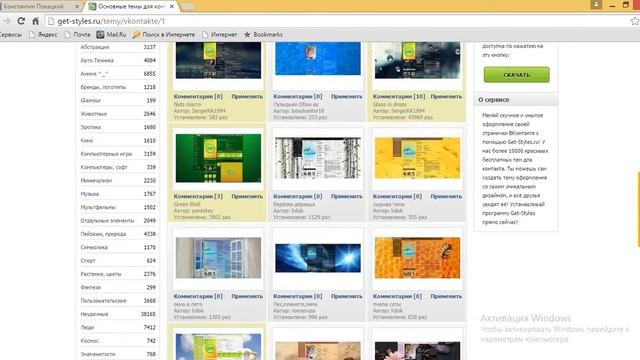Open the yellow cheese theme thumbnail
Image resolution: width=640 pixels, height=360 pixels.
point(417,158)
